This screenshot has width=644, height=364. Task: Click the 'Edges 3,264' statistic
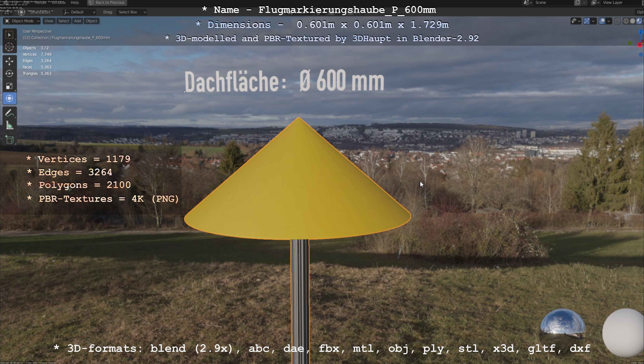pyautogui.click(x=37, y=61)
